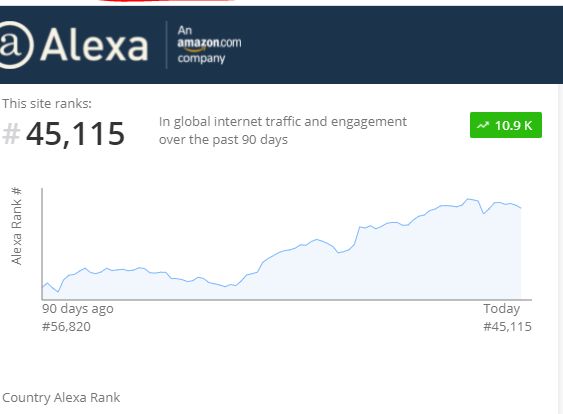Select the 45,115 global rank number
563x414 pixels.
pyautogui.click(x=75, y=134)
